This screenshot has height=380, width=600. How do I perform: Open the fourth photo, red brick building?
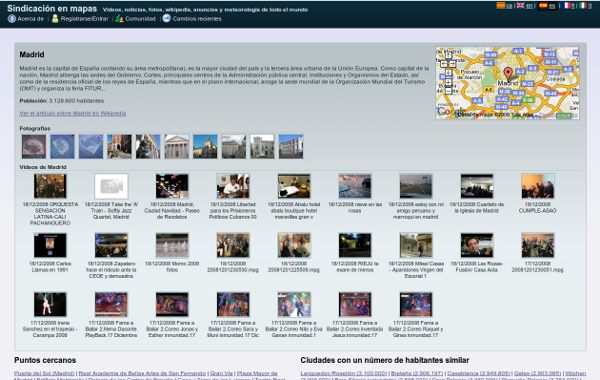pos(119,146)
